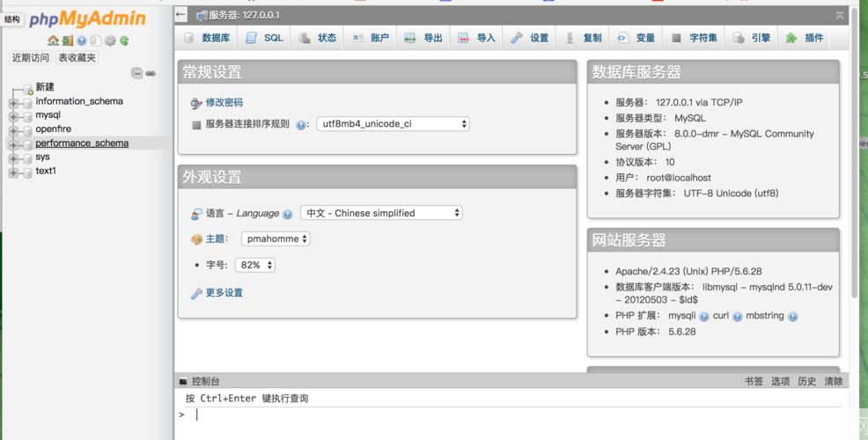The width and height of the screenshot is (868, 440).
Task: Switch to the 导出 tab
Action: point(423,38)
